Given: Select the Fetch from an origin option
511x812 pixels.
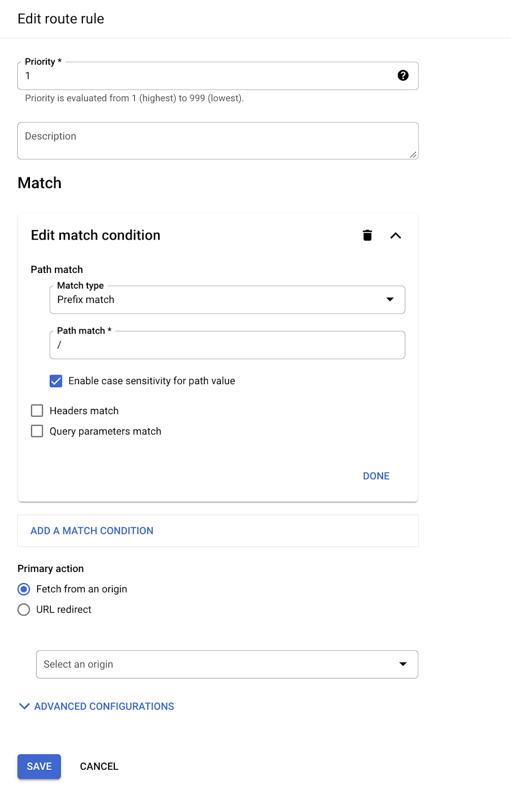Looking at the screenshot, I should click(x=24, y=589).
